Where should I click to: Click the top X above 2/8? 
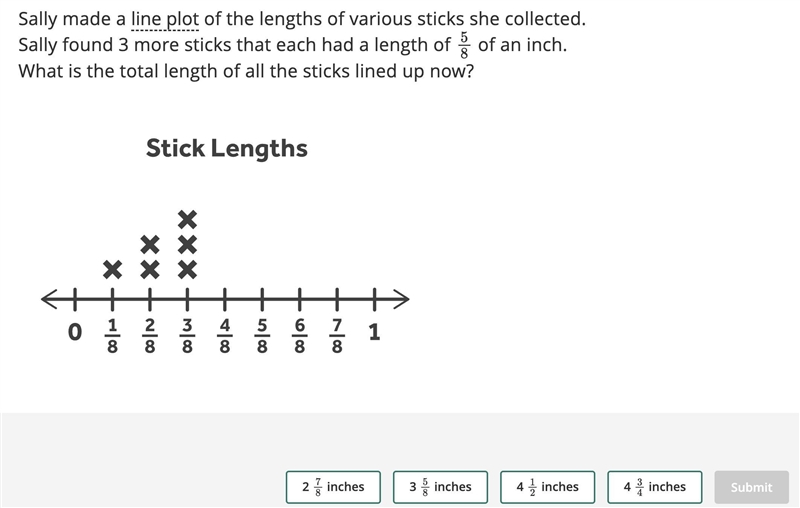click(x=150, y=245)
